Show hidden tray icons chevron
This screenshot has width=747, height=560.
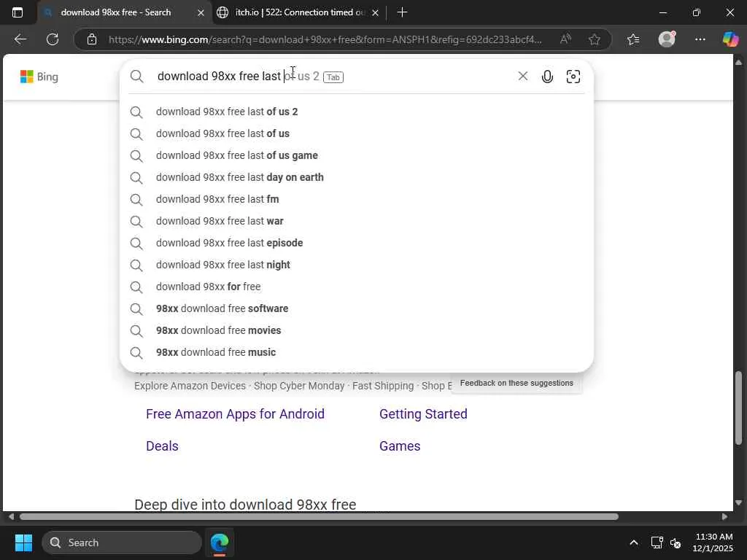pyautogui.click(x=634, y=542)
